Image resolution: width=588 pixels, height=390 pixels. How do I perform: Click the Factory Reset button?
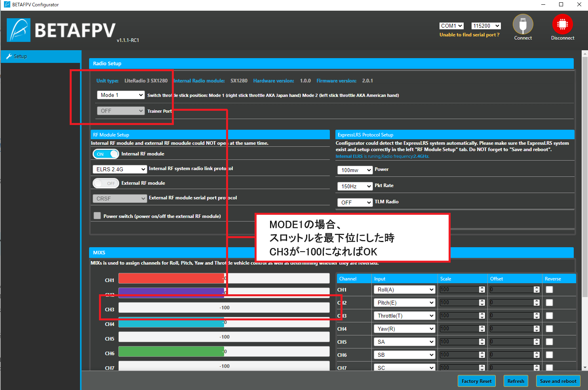click(477, 381)
